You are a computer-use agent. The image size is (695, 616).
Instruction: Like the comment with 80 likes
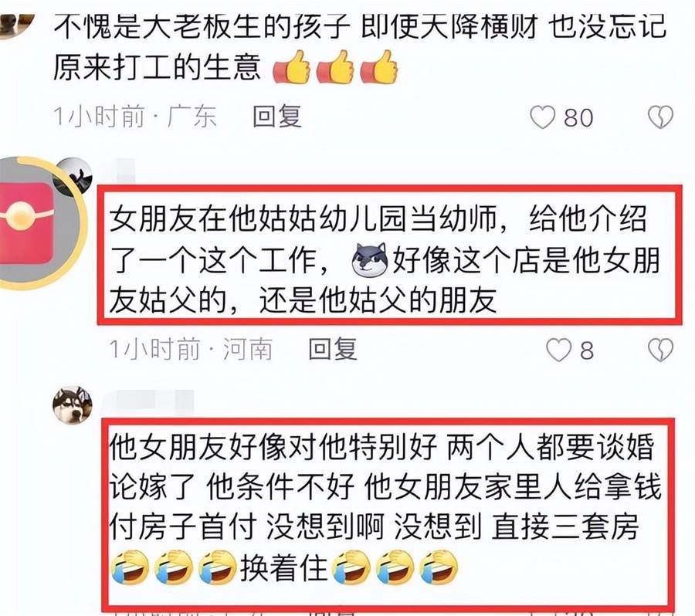[543, 117]
